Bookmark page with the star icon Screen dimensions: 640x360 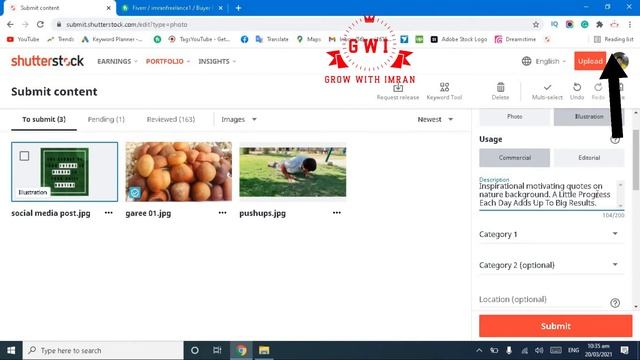coord(536,24)
